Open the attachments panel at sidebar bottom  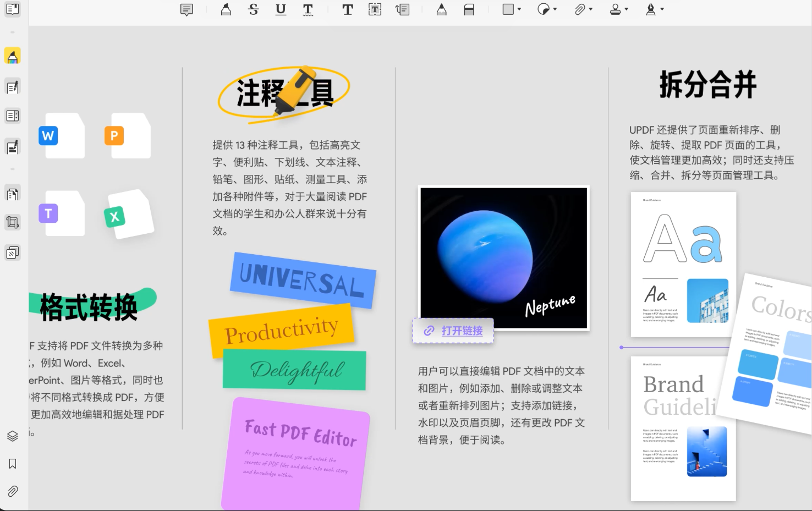pos(12,491)
